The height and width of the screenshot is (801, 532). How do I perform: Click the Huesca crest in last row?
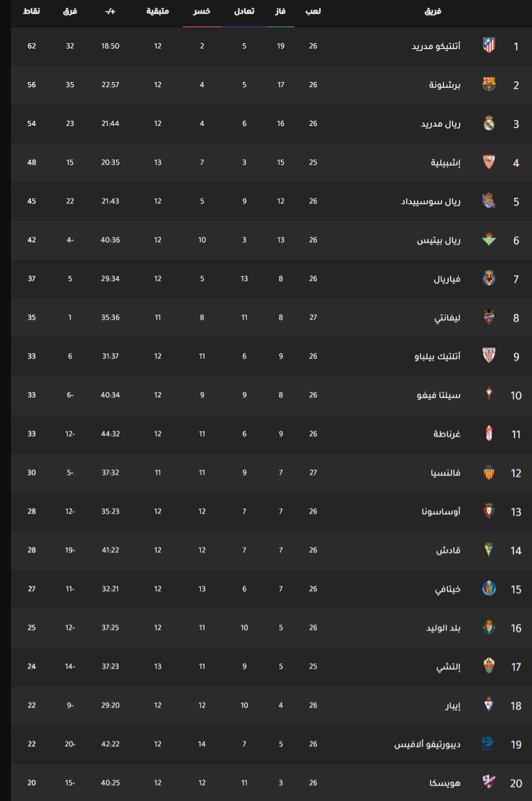(489, 782)
